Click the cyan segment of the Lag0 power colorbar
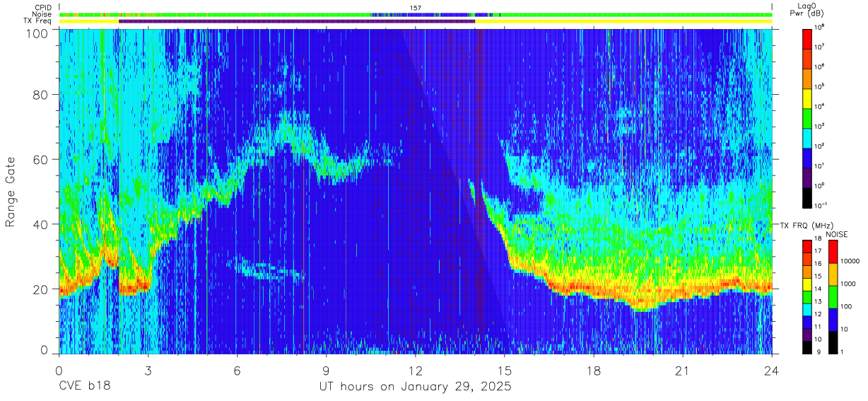The height and width of the screenshot is (401, 868). click(x=807, y=136)
